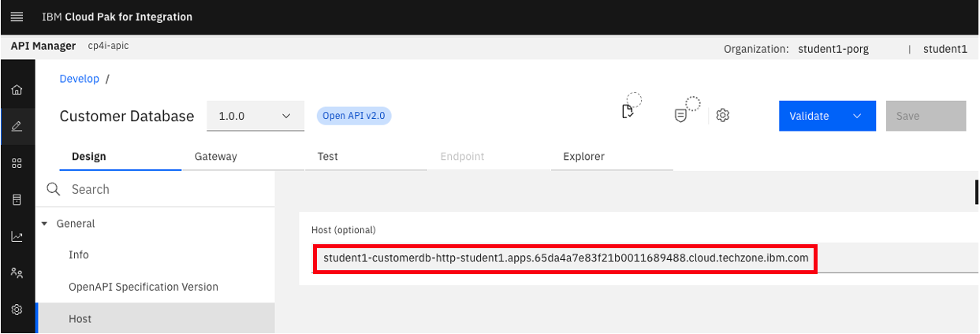The image size is (980, 334).
Task: Switch to the Gateway tab
Action: tap(215, 156)
